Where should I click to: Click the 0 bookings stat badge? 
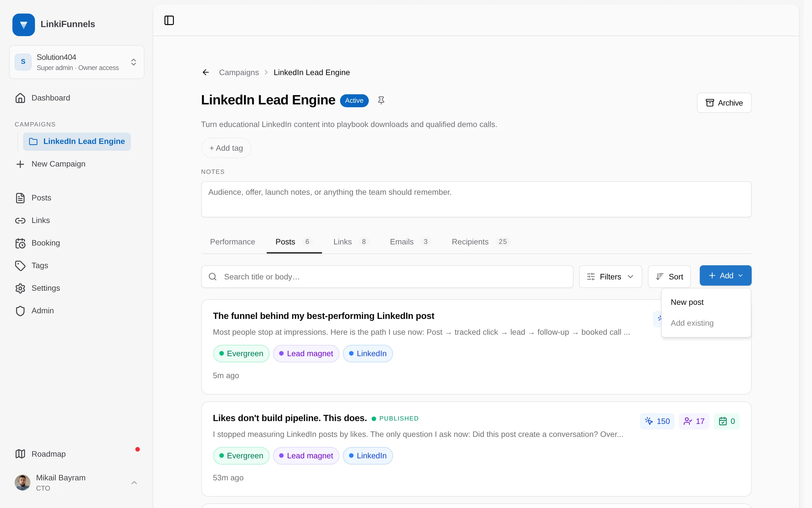(x=727, y=421)
